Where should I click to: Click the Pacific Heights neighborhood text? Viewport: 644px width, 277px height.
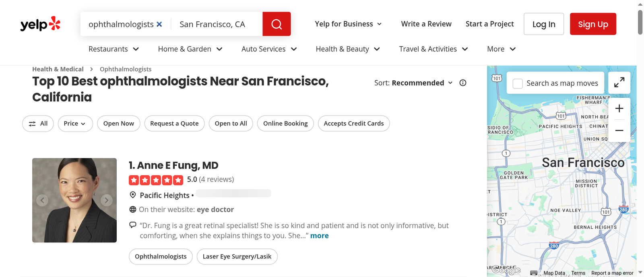point(165,195)
